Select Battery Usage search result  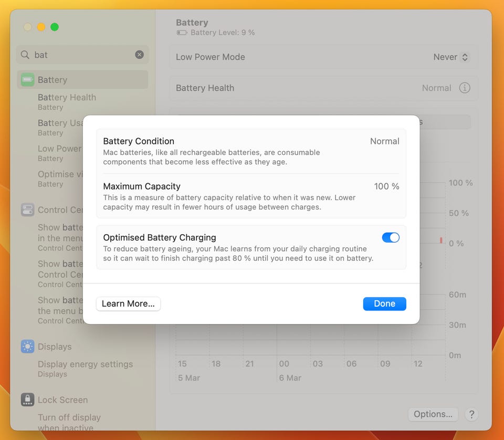coord(60,127)
